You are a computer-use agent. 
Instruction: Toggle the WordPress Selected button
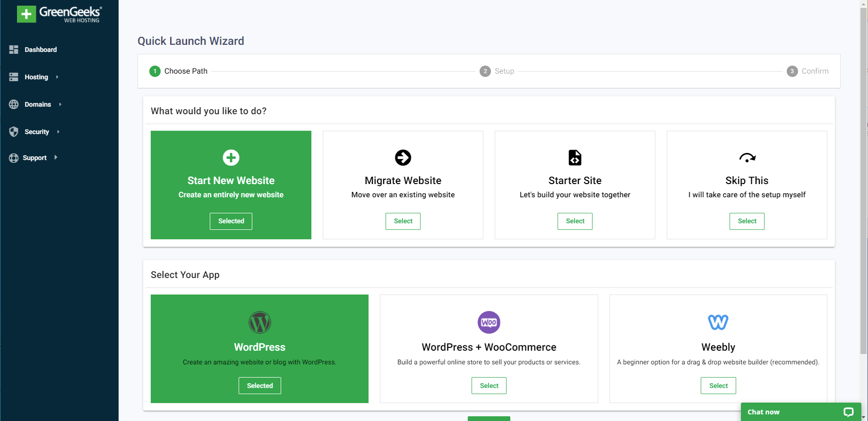coord(259,386)
